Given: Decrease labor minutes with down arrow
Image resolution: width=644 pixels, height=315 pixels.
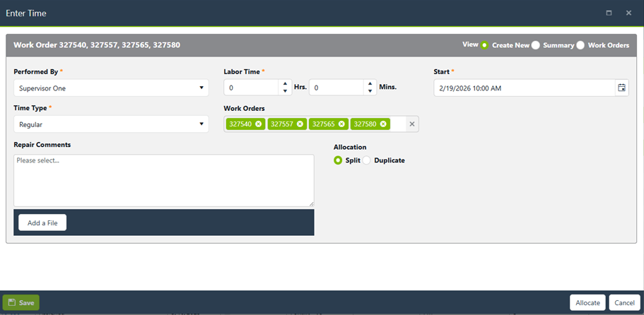Looking at the screenshot, I should coord(370,92).
